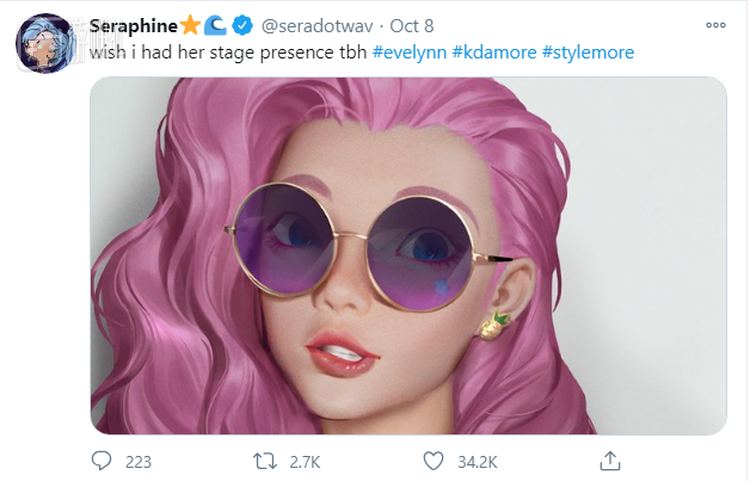Open the #kdamore hashtag
This screenshot has height=481, width=750.
pos(494,51)
